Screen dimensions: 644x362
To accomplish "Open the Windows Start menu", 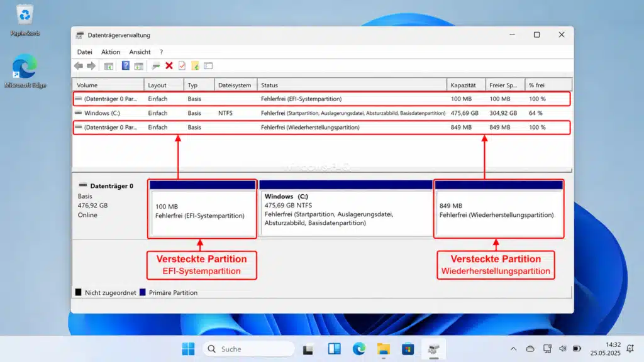I will (188, 349).
